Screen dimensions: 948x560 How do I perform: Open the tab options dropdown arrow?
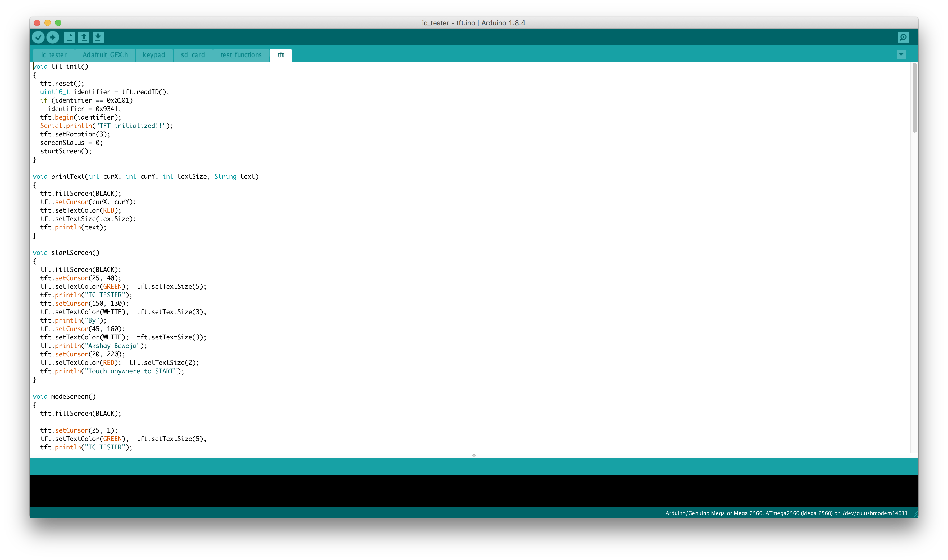[901, 54]
